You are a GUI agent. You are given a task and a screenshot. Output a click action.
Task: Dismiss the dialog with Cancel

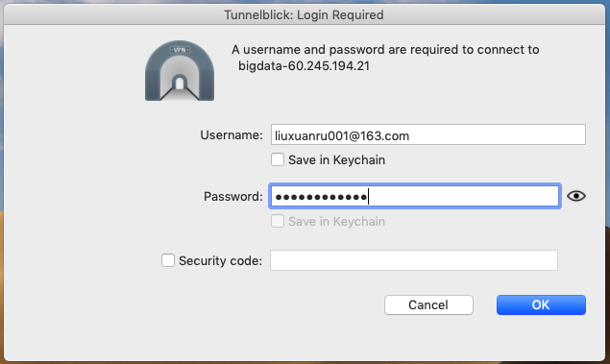[x=428, y=304]
